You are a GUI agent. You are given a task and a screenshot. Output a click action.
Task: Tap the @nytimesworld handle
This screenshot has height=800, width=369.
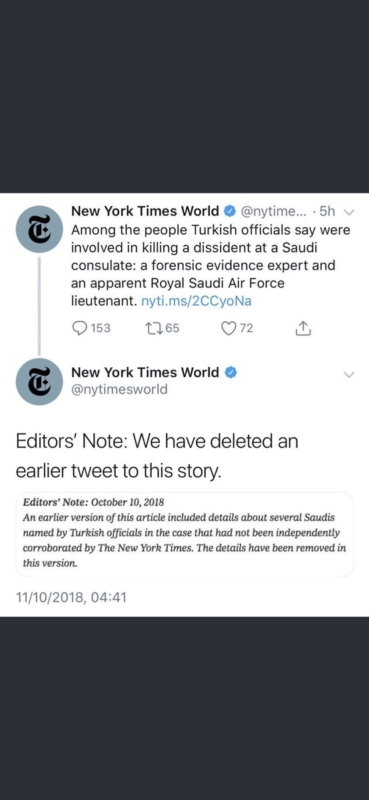(x=119, y=390)
